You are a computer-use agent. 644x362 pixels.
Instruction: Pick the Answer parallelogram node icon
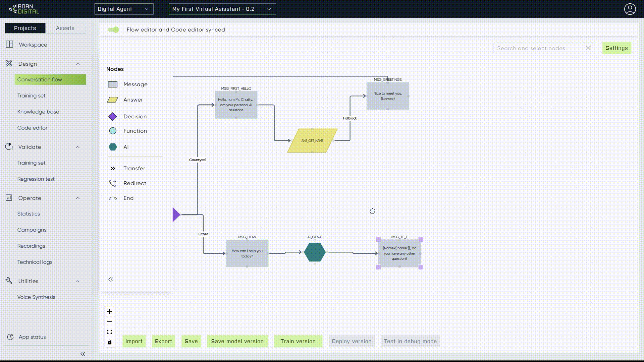click(x=113, y=100)
